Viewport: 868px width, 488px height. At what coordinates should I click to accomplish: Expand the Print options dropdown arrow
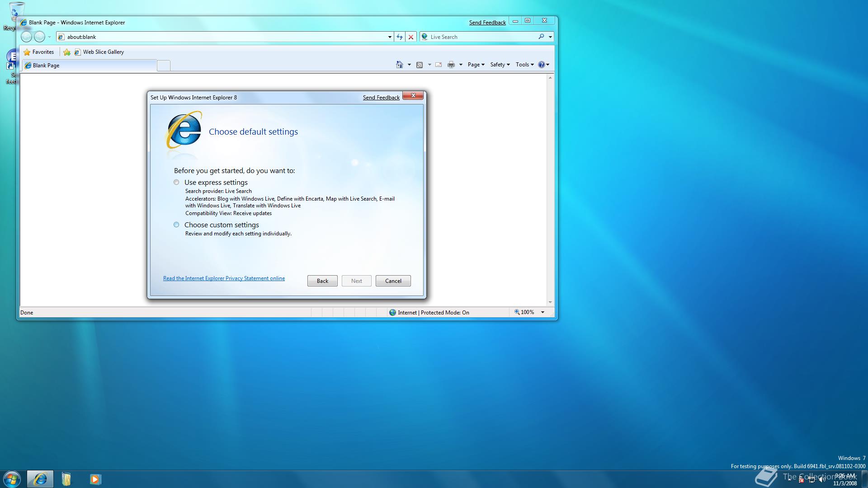[461, 65]
